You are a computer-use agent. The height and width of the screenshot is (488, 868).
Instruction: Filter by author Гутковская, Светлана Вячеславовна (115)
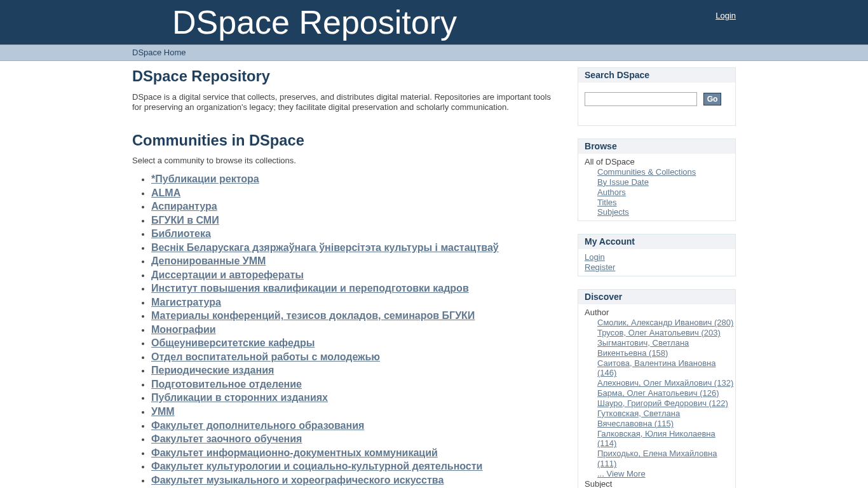(639, 419)
